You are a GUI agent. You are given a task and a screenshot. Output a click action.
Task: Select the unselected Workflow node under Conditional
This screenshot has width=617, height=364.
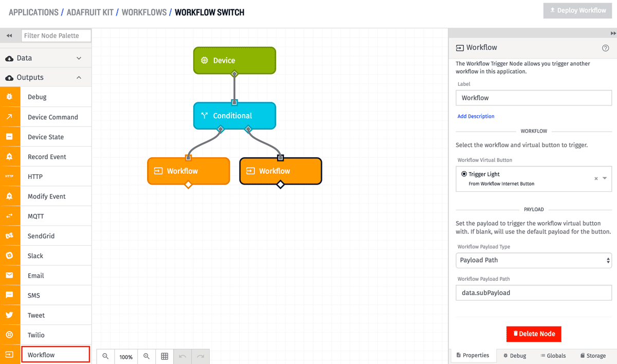(188, 171)
